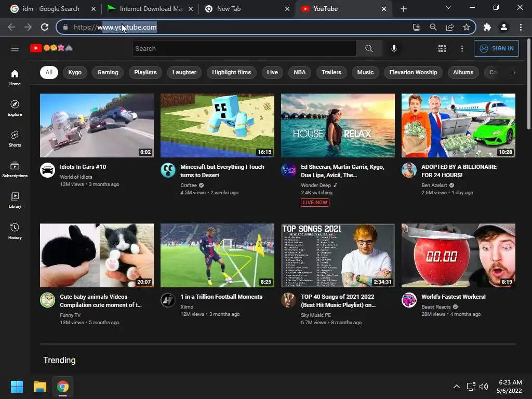The height and width of the screenshot is (399, 532).
Task: Open Idiots In Cars #10 title
Action: click(83, 167)
